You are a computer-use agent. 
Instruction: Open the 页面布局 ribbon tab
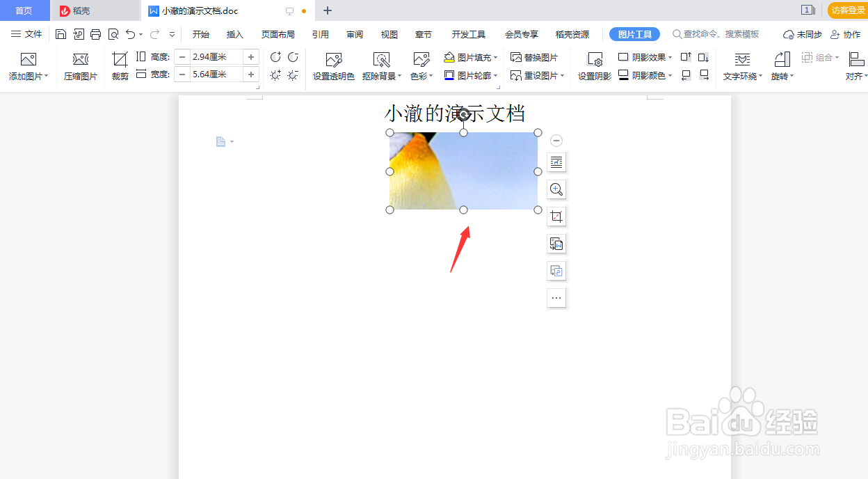(x=280, y=33)
